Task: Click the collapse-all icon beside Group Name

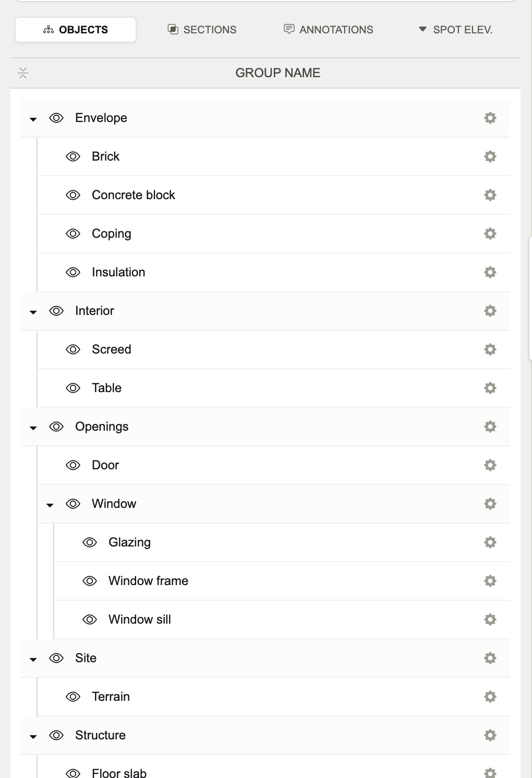Action: [23, 73]
